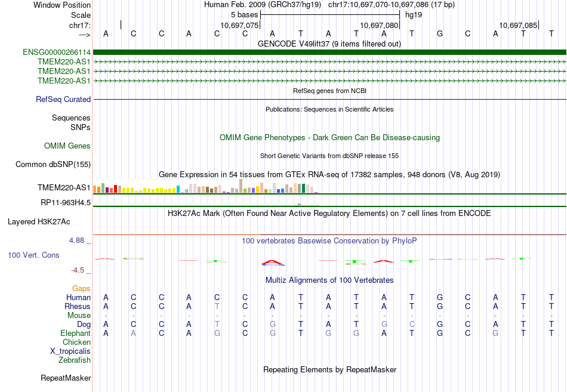The width and height of the screenshot is (567, 392).
Task: Select the dark green ENSG00000266114 gene bar
Action: (x=329, y=53)
